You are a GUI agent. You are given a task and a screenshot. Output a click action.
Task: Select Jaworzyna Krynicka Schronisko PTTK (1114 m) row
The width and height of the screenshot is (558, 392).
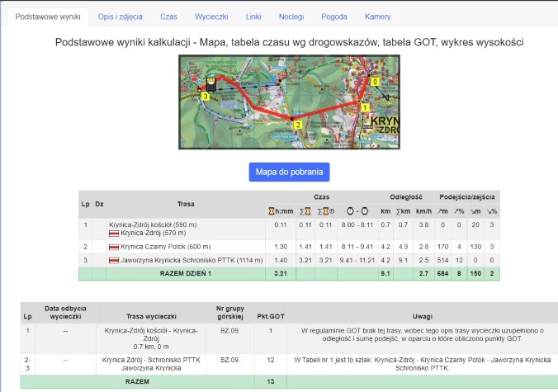tap(290, 261)
